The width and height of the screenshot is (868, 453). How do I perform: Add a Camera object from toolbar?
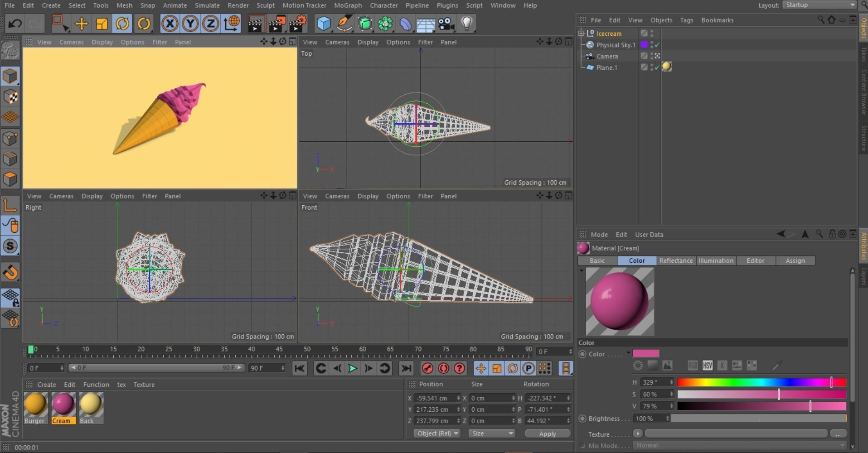coord(446,23)
